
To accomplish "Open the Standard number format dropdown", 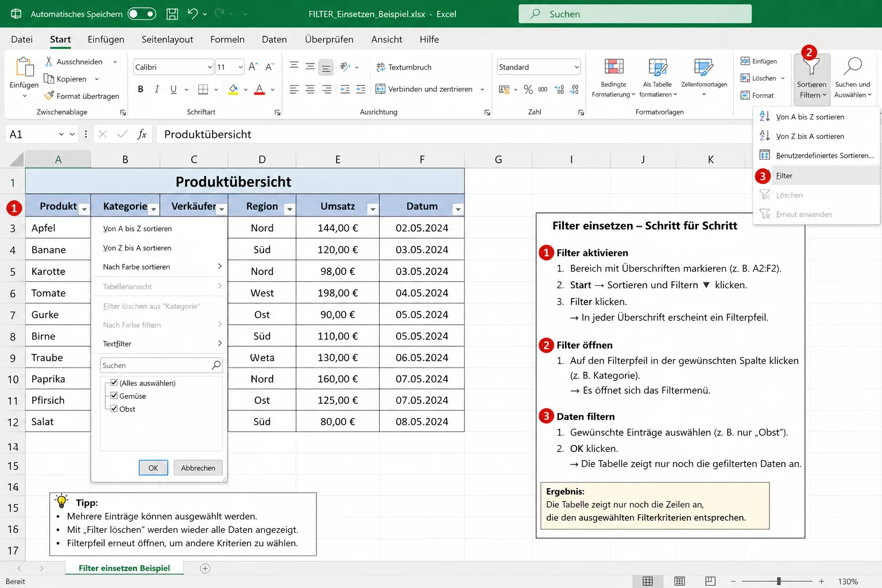I will [x=577, y=67].
